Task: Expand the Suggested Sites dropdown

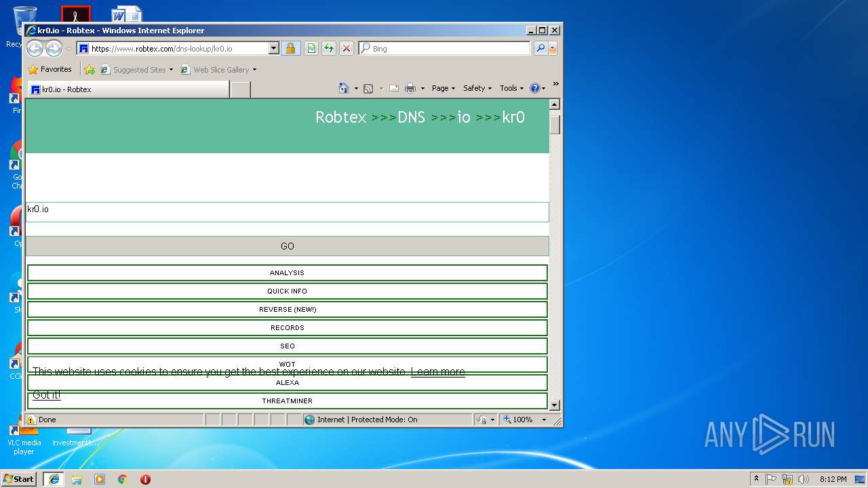Action: click(x=171, y=70)
